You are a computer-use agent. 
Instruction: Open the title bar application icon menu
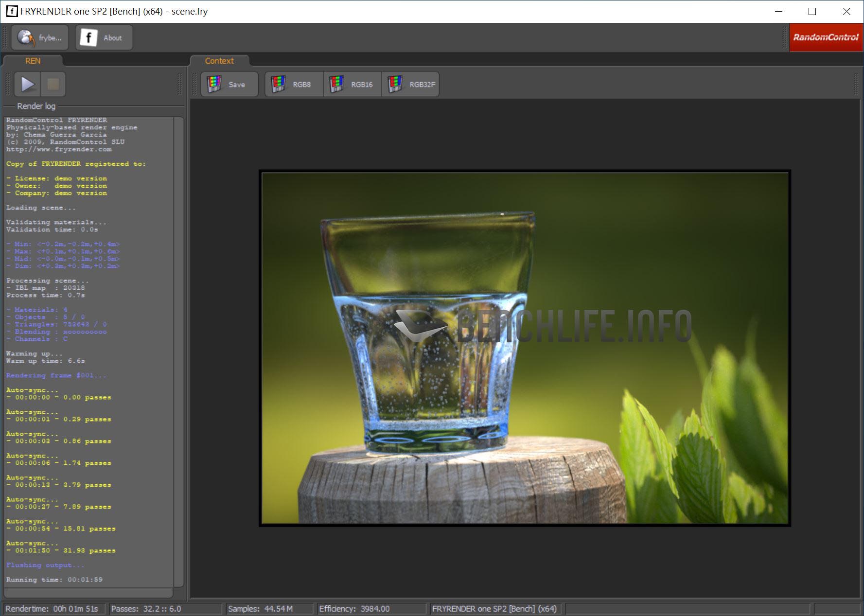tap(12, 11)
